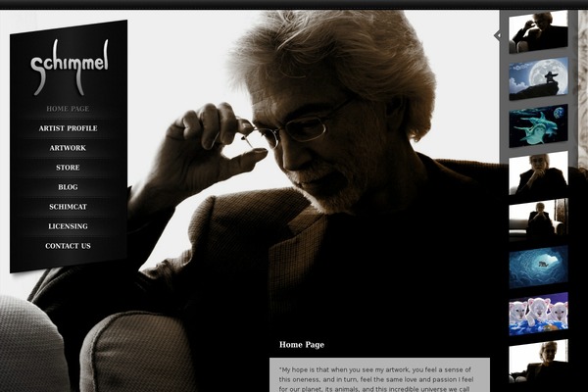Select thumbnail of man with hand on chin
This screenshot has height=392, width=588.
538,172
